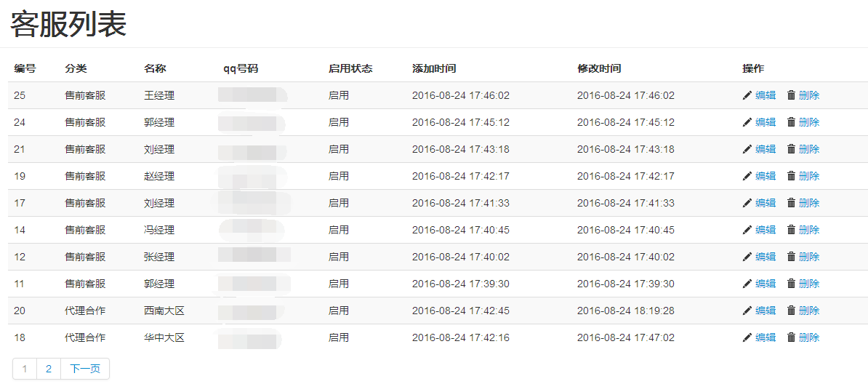This screenshot has height=392, width=868.
Task: Click the 添加时间 column header
Action: 434,68
